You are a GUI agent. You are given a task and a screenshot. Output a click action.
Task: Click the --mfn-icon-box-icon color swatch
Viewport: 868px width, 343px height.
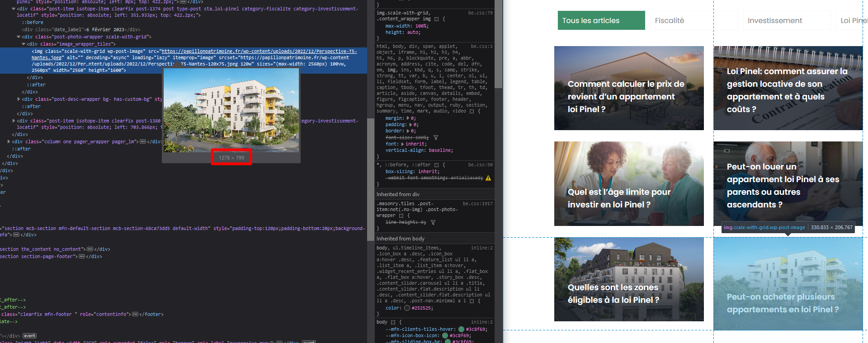445,336
